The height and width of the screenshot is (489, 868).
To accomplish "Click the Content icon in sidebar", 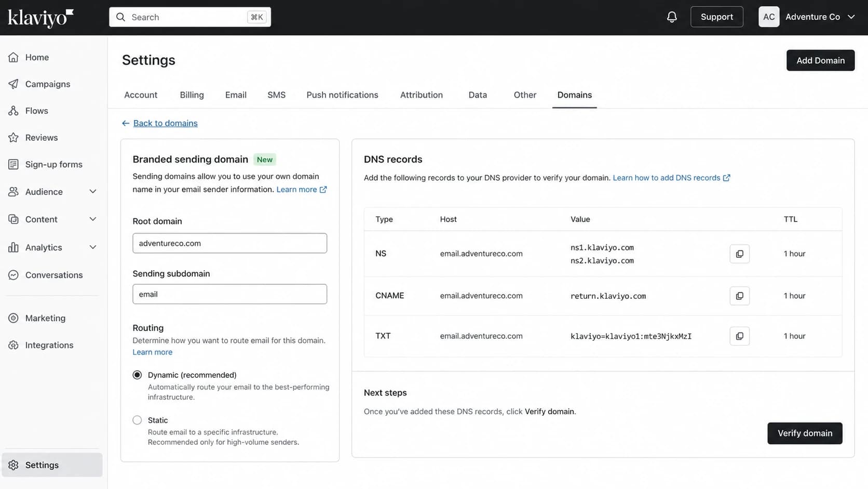I will coord(13,219).
